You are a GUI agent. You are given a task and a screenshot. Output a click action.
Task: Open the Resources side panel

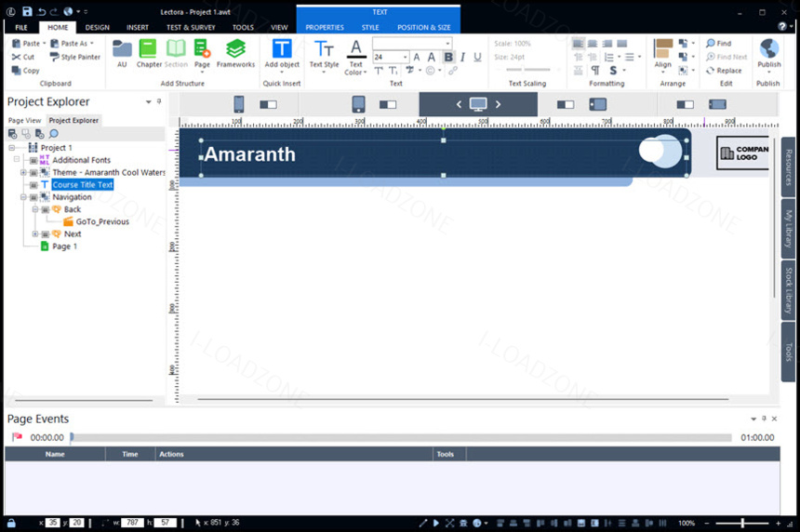(788, 166)
